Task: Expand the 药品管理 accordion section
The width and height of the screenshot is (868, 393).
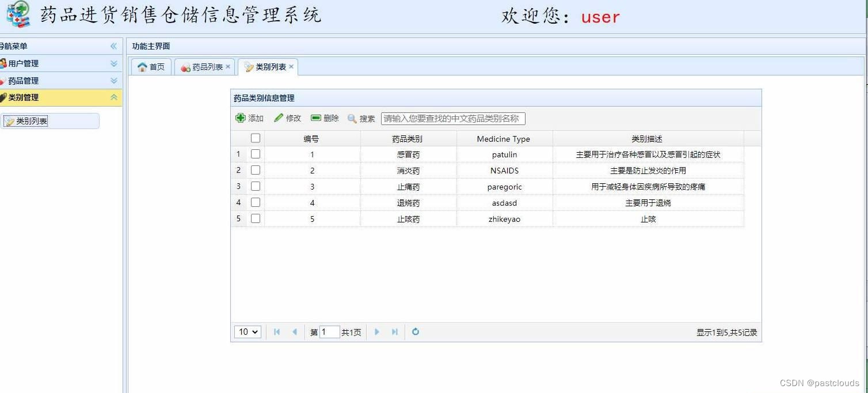Action: coord(113,81)
